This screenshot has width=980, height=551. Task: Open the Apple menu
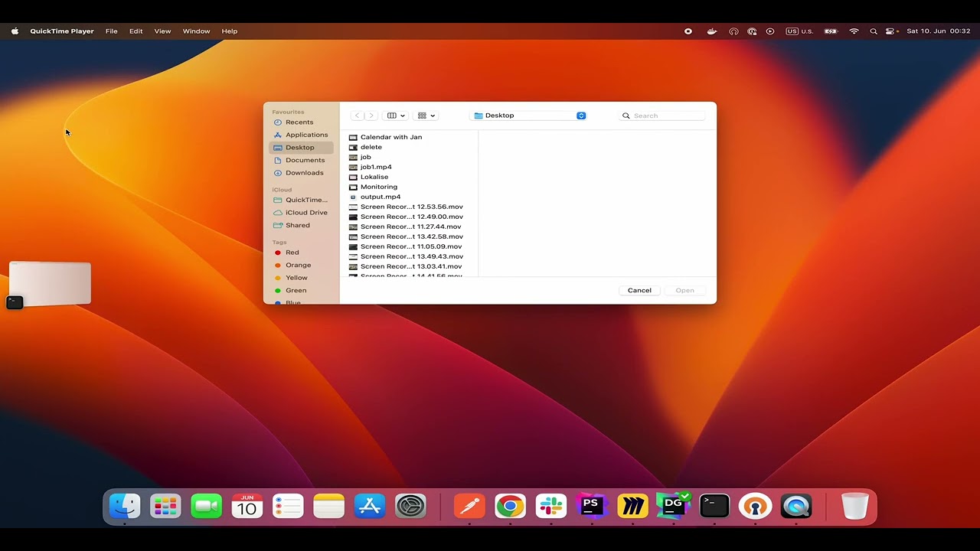click(x=15, y=31)
